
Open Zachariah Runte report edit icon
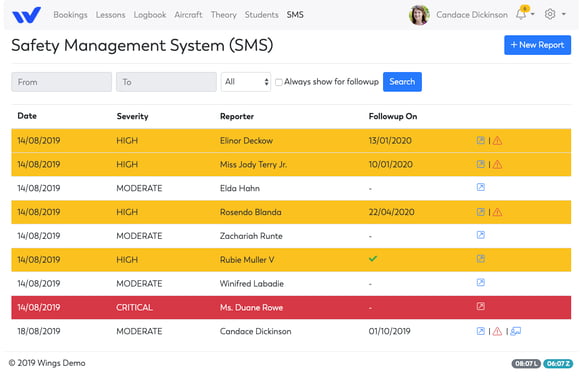pos(480,235)
